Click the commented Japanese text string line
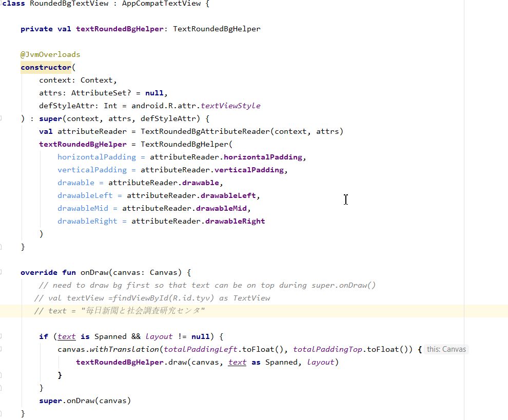The image size is (508, 420). pyautogui.click(x=120, y=311)
